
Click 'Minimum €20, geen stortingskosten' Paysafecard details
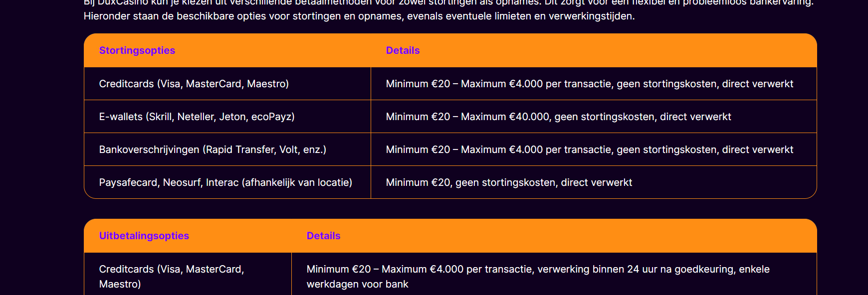point(509,182)
